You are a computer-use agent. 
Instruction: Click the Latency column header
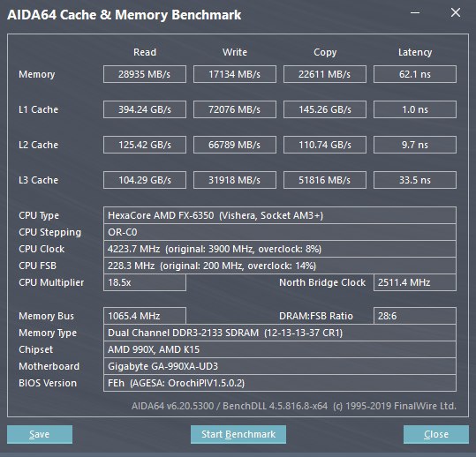(415, 52)
